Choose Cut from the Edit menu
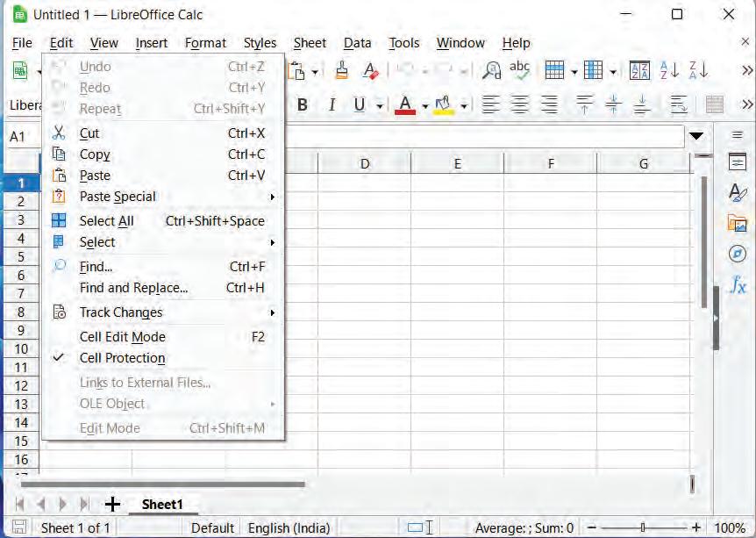756x538 pixels. [163, 133]
